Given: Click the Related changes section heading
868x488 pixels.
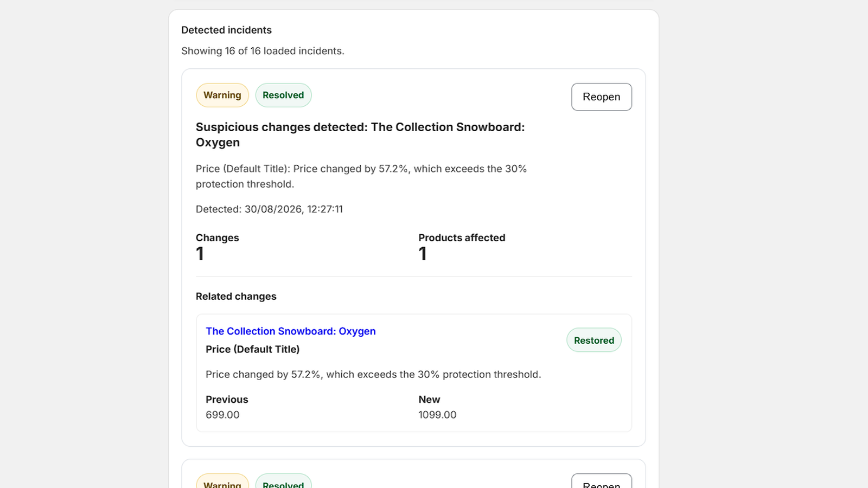Looking at the screenshot, I should point(236,296).
